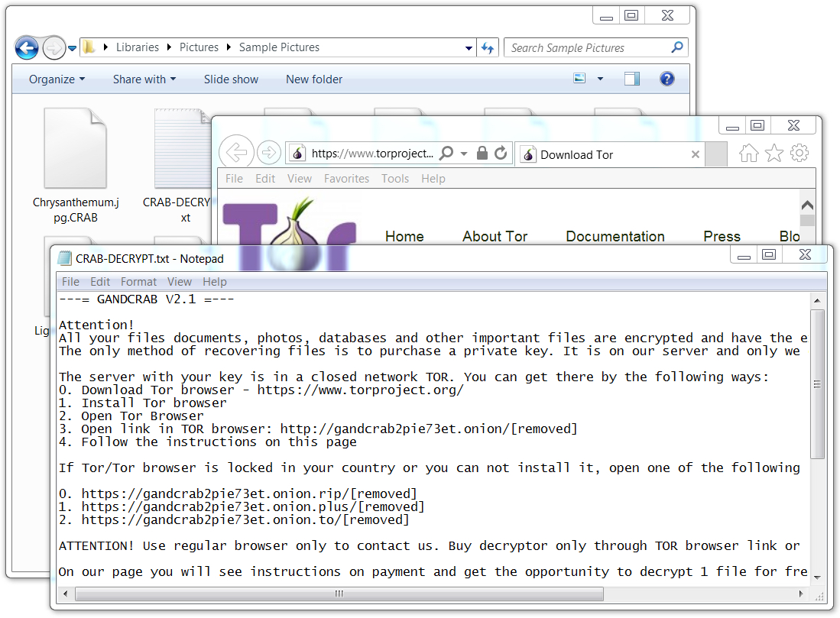Open the browser Help menu
This screenshot has height=618, width=840.
pyautogui.click(x=433, y=179)
